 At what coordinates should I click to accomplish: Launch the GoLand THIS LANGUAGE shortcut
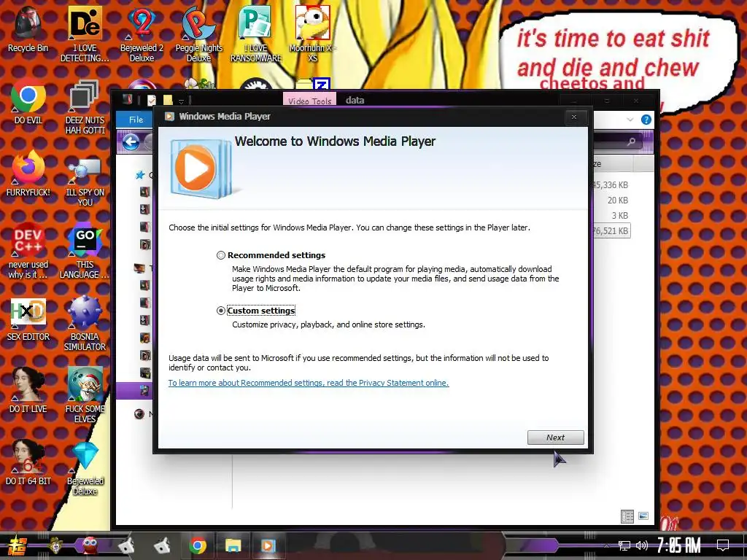pos(85,251)
